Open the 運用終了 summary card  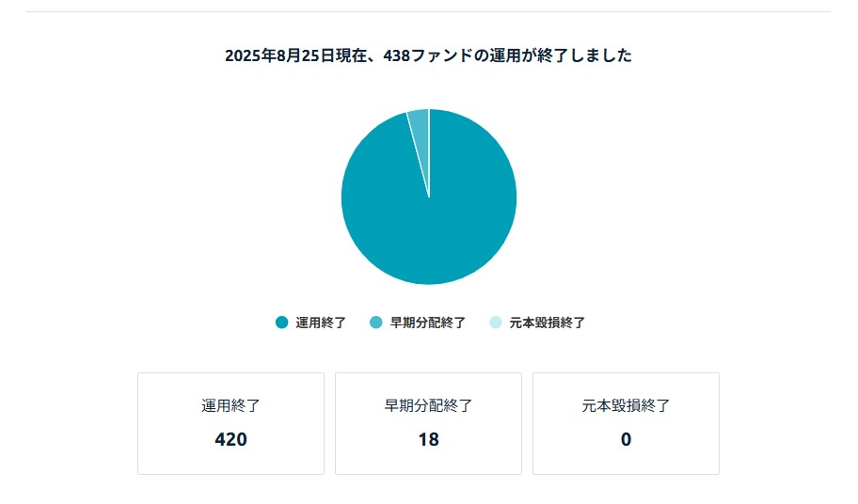click(230, 424)
